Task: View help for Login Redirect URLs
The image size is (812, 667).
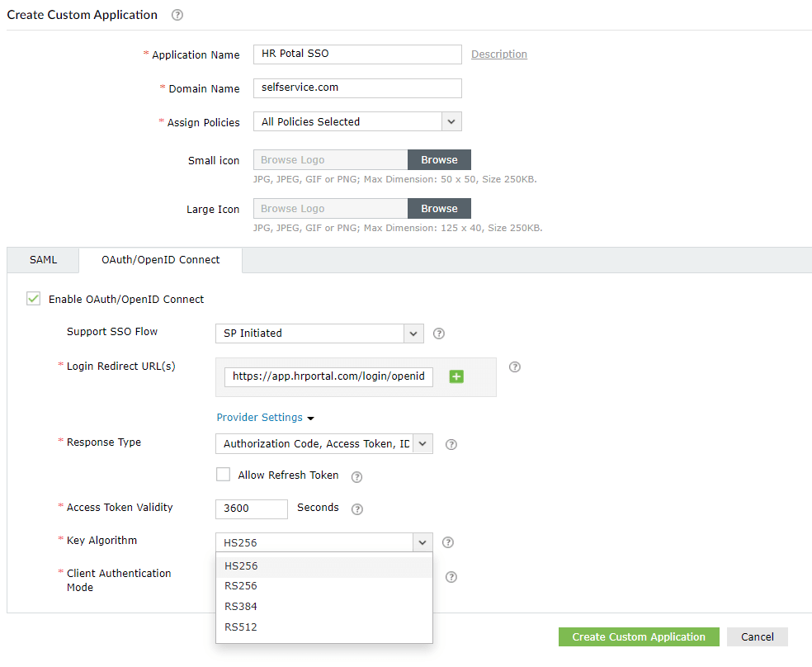Action: 515,367
